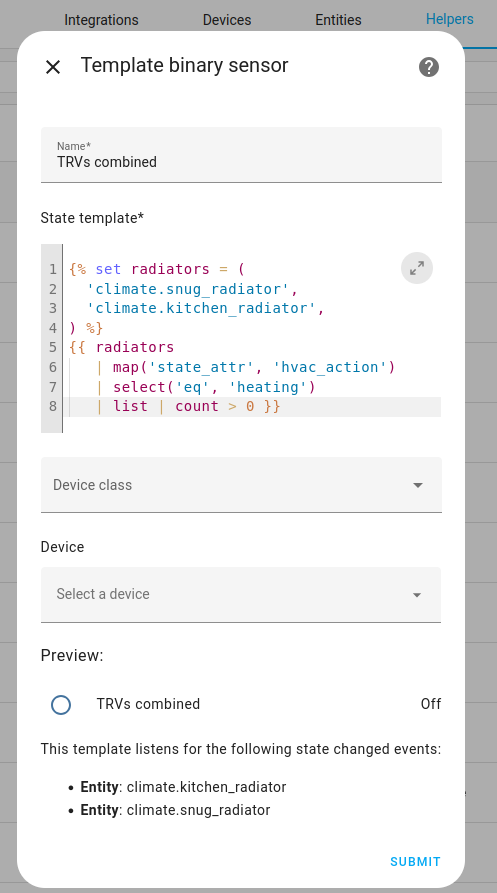Expand the code editor to fullscreen
This screenshot has height=893, width=497.
pyautogui.click(x=417, y=268)
